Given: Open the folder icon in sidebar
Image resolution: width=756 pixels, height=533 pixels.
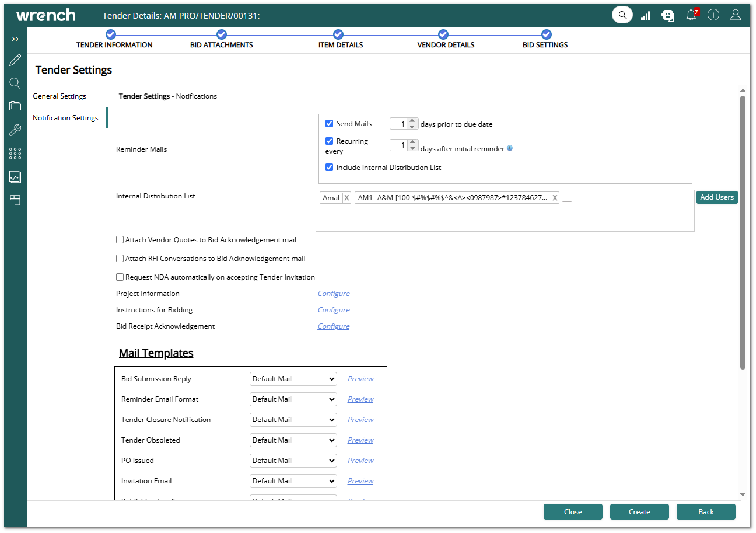Looking at the screenshot, I should click(15, 106).
